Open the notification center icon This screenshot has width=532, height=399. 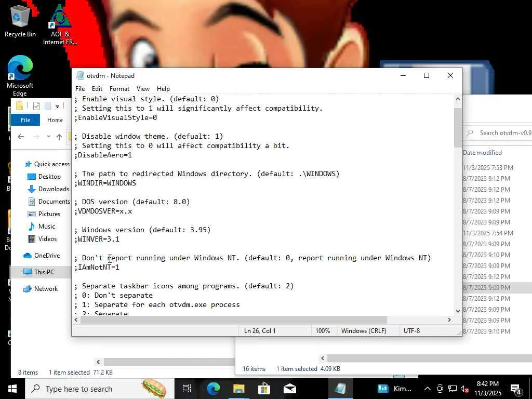(x=516, y=389)
